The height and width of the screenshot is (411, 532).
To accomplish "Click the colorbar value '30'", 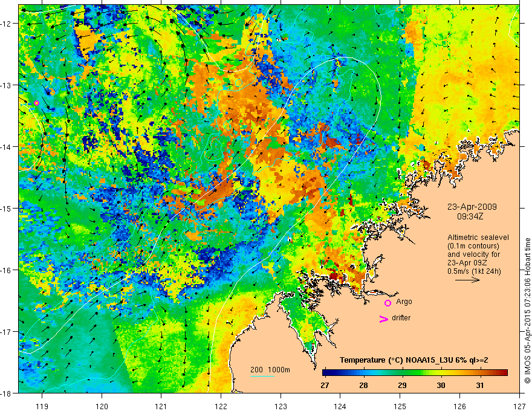I will [441, 386].
